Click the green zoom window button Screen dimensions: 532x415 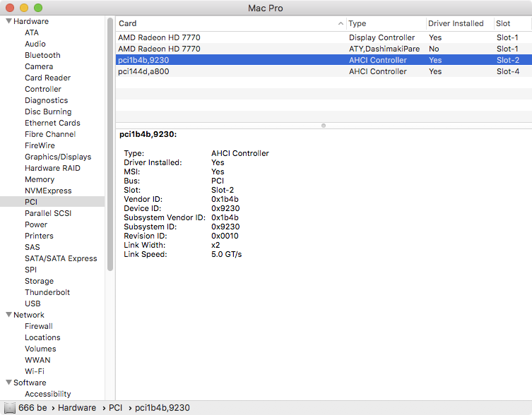(x=38, y=8)
